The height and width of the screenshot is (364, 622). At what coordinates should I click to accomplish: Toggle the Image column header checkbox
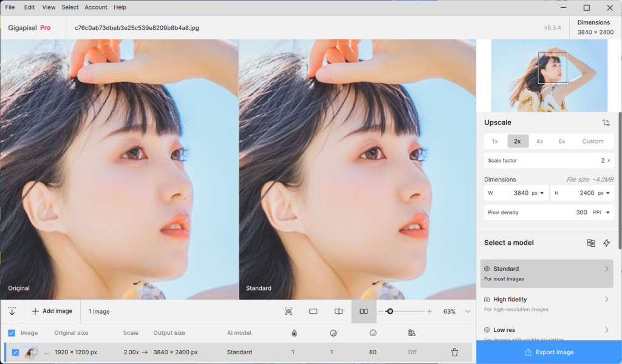pos(12,332)
